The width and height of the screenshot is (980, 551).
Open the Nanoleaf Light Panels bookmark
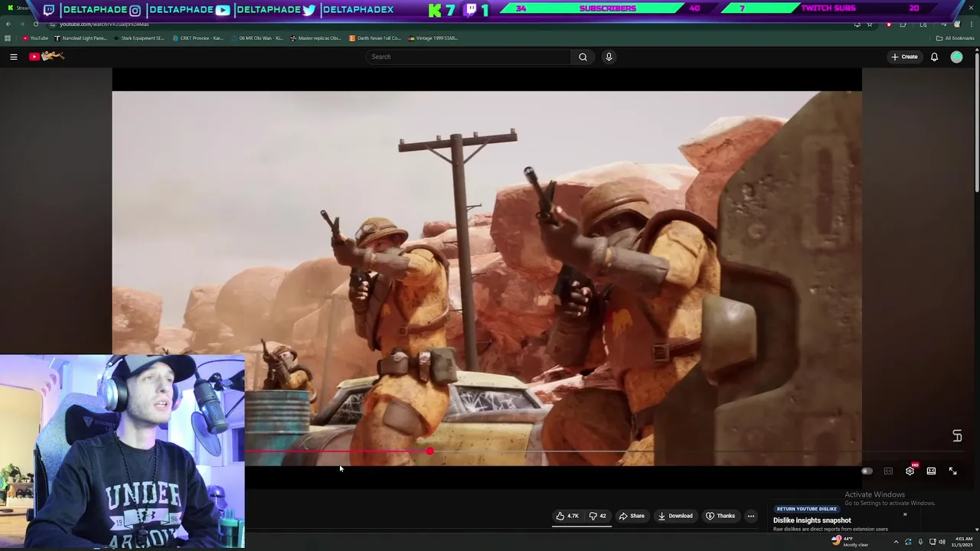[x=81, y=38]
